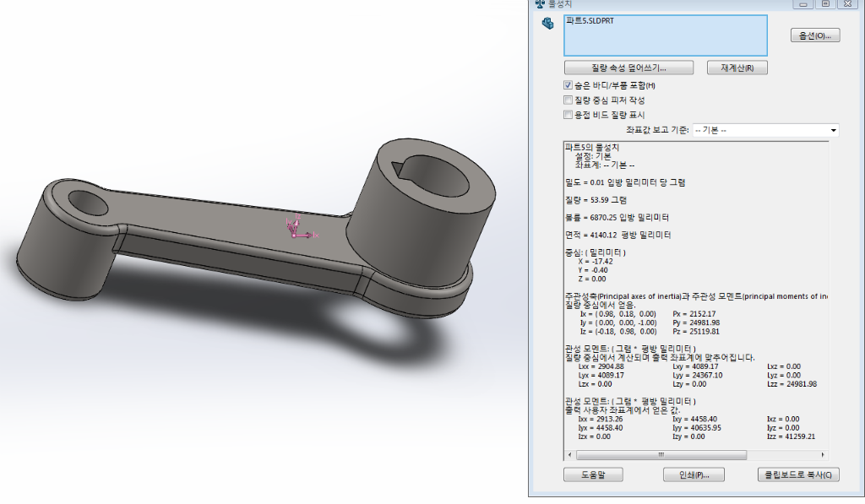Open the 좌표값 보고 기준 dropdown
The image size is (865, 504).
tap(764, 130)
